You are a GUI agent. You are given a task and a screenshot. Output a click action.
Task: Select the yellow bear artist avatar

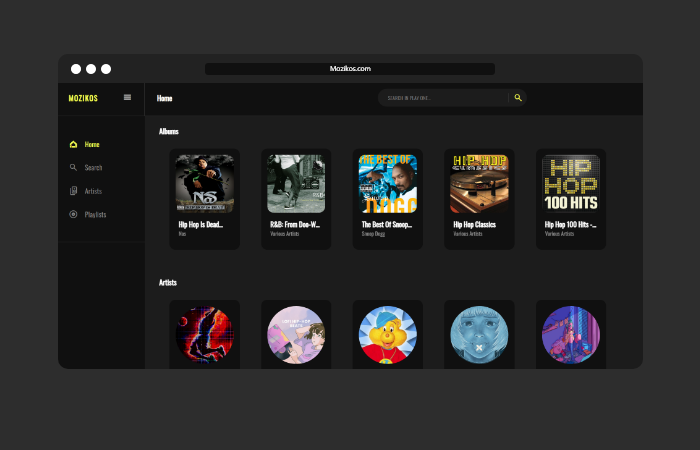388,335
